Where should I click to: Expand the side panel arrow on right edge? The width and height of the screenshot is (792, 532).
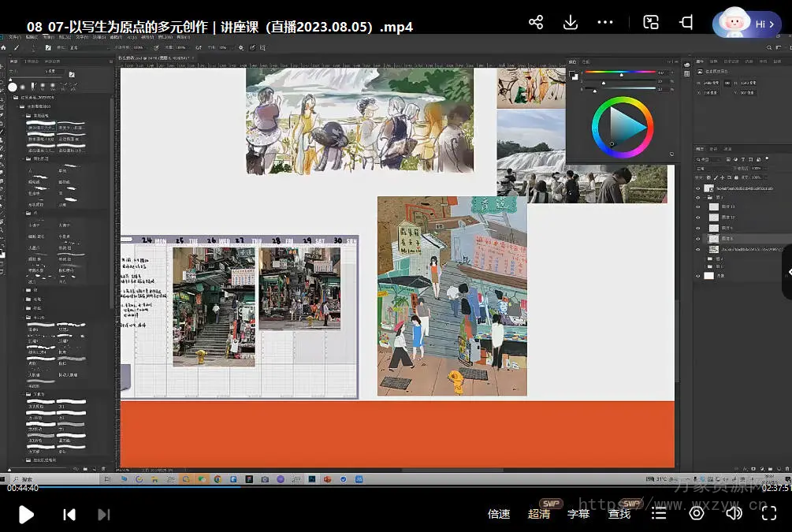[x=787, y=272]
